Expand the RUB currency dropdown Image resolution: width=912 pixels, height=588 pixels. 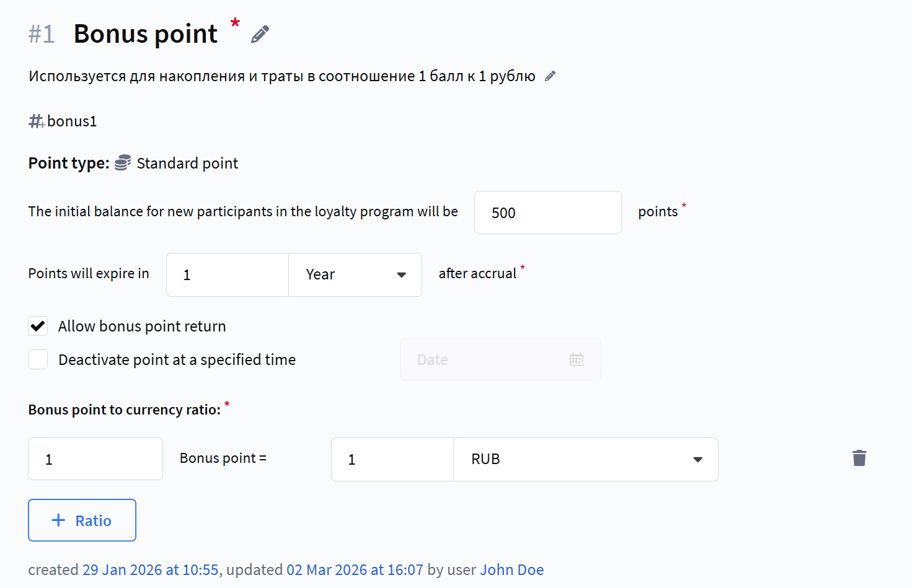(x=585, y=459)
